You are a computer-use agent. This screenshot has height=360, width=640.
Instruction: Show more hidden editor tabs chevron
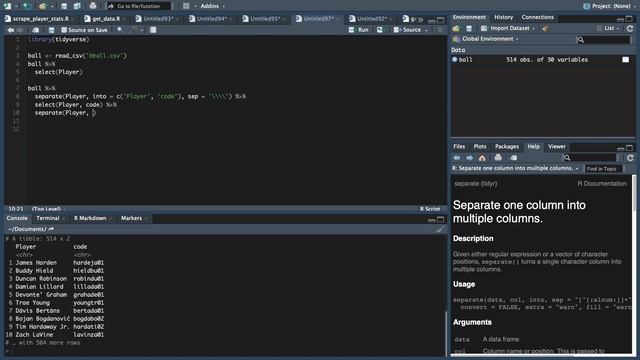pos(420,19)
